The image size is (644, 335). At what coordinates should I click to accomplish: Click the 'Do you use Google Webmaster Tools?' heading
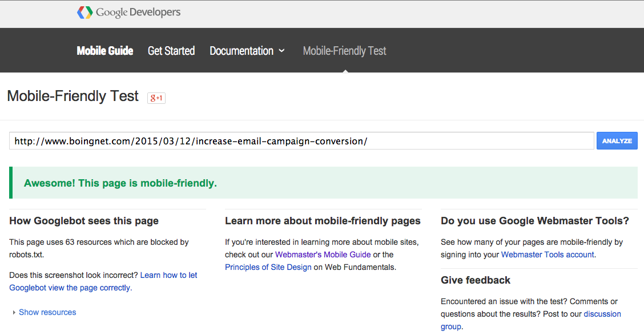coord(535,221)
